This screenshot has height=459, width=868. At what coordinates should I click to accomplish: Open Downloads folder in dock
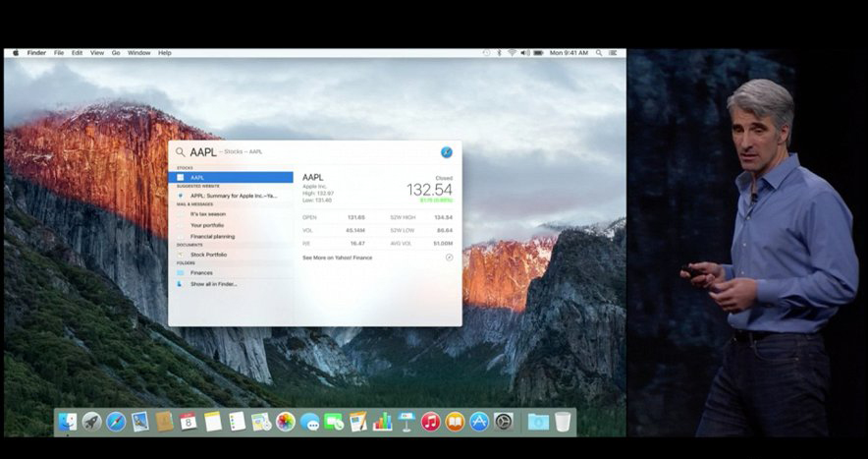(x=538, y=422)
